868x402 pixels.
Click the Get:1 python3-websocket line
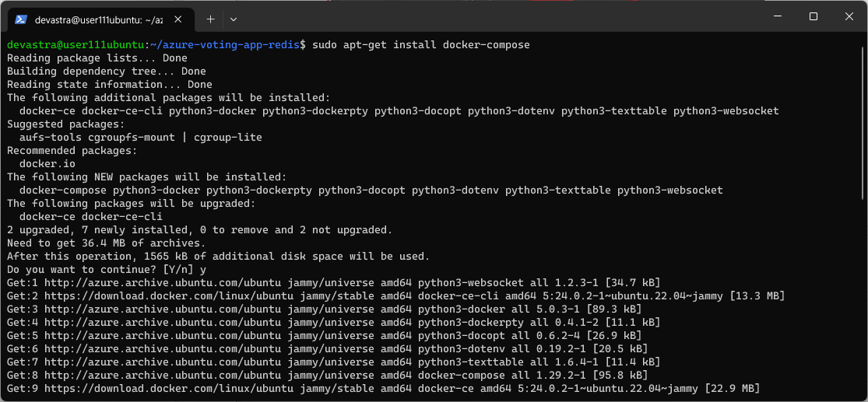pos(333,282)
